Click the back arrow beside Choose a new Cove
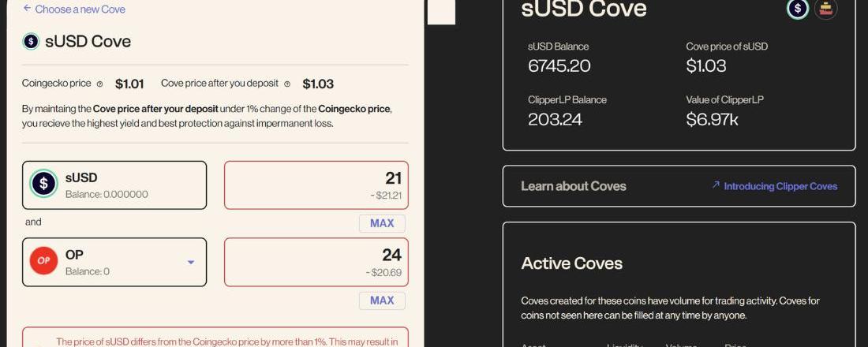Screen dimensions: 868x347 (x=27, y=9)
